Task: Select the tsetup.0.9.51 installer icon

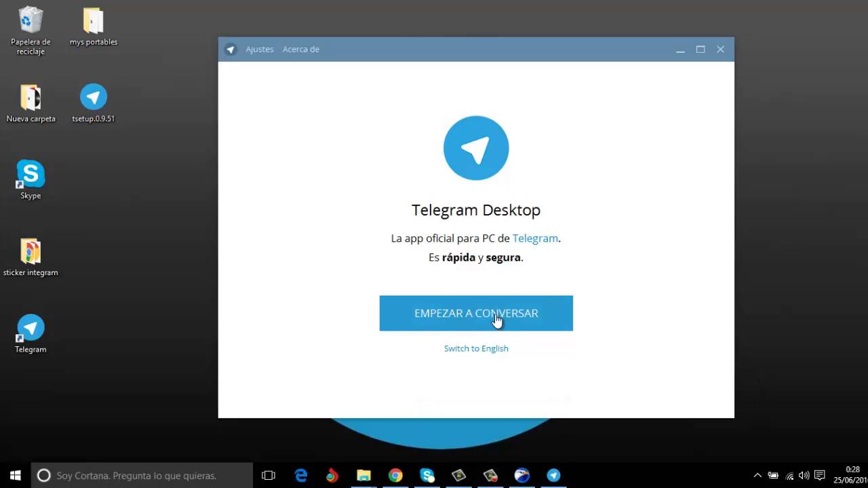Action: click(94, 104)
